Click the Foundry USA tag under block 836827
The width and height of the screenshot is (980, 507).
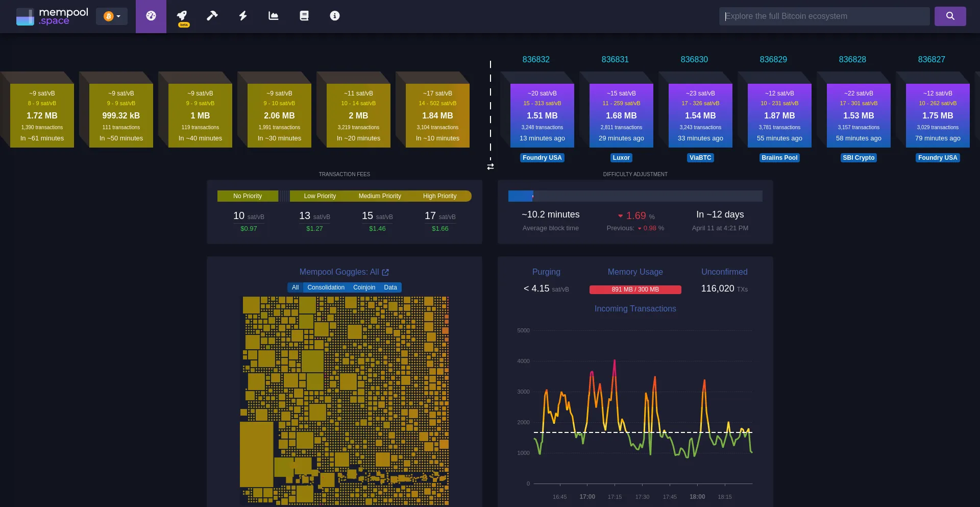(938, 158)
